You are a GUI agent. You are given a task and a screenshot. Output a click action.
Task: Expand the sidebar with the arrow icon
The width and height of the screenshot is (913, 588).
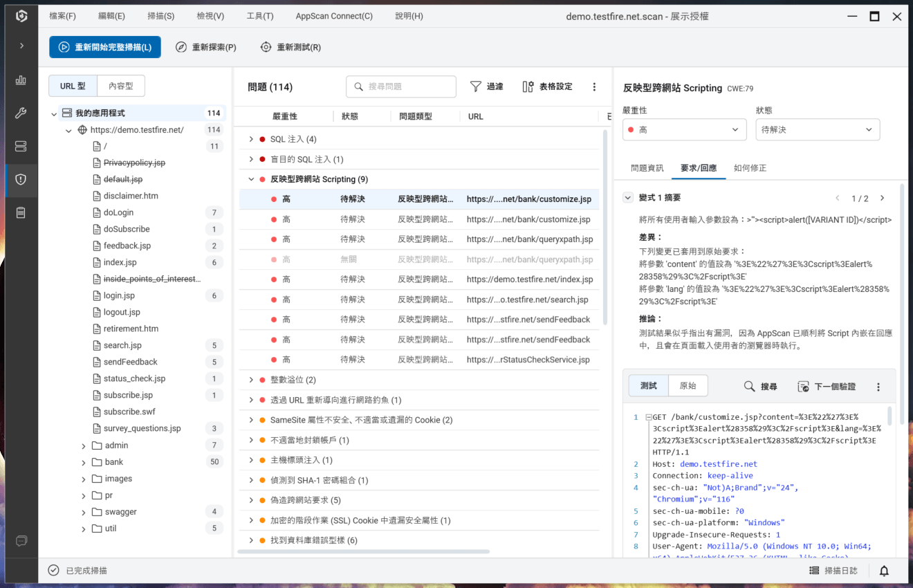click(21, 46)
